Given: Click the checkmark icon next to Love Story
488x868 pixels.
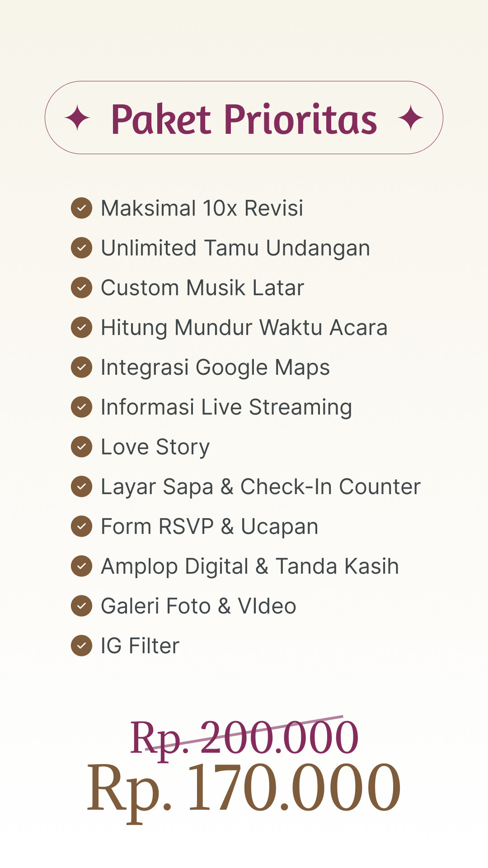Looking at the screenshot, I should (x=82, y=447).
